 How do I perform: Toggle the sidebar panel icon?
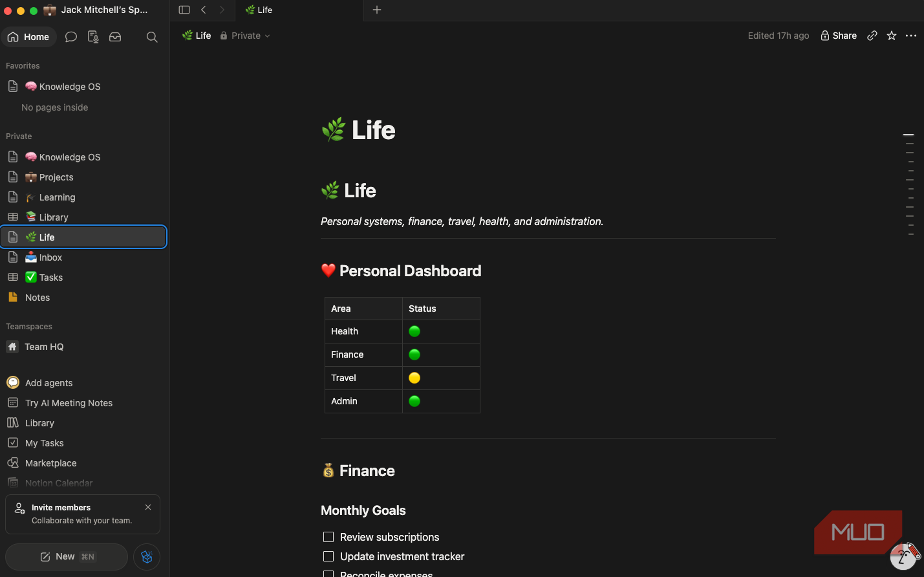click(x=184, y=10)
